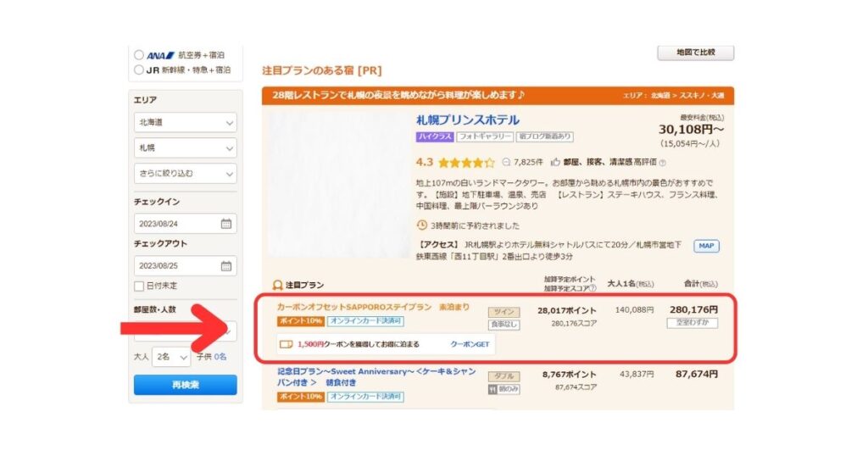Click the blue 再検索 button
Screen dimensions: 868x456
[186, 385]
